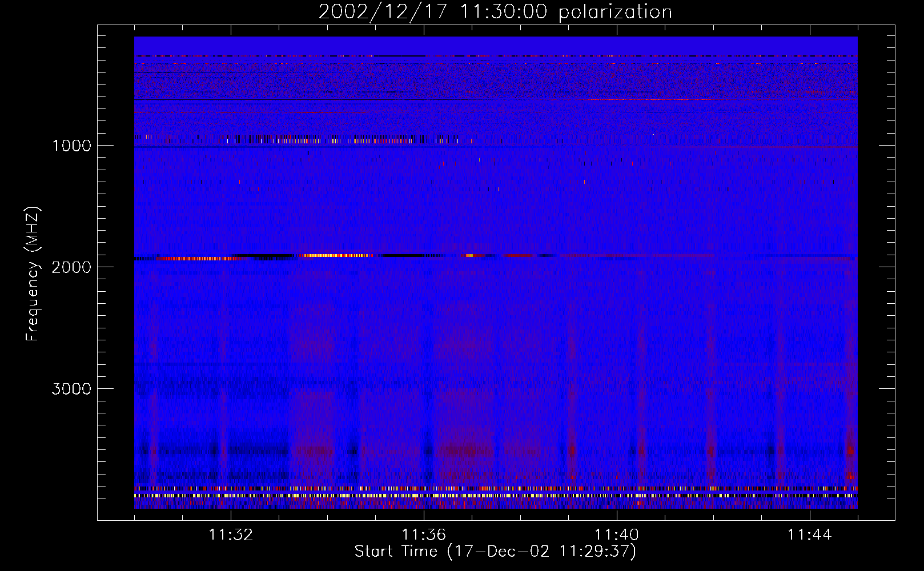The image size is (924, 571).
Task: Click the 11:32 time tick label
Action: pos(231,535)
